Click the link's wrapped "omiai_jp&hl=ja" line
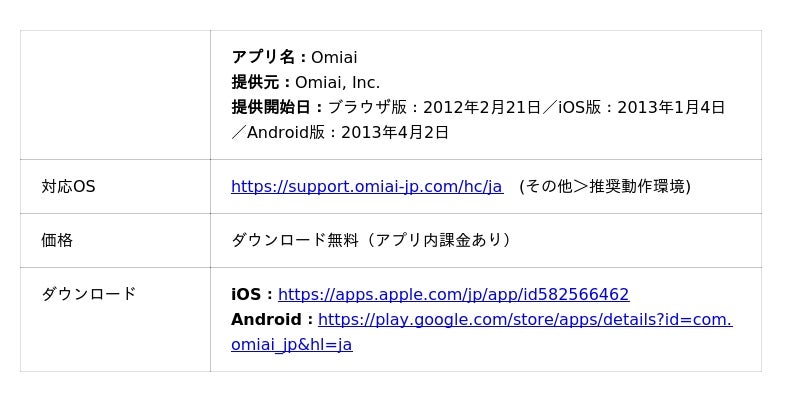This screenshot has width=800, height=402. (291, 345)
